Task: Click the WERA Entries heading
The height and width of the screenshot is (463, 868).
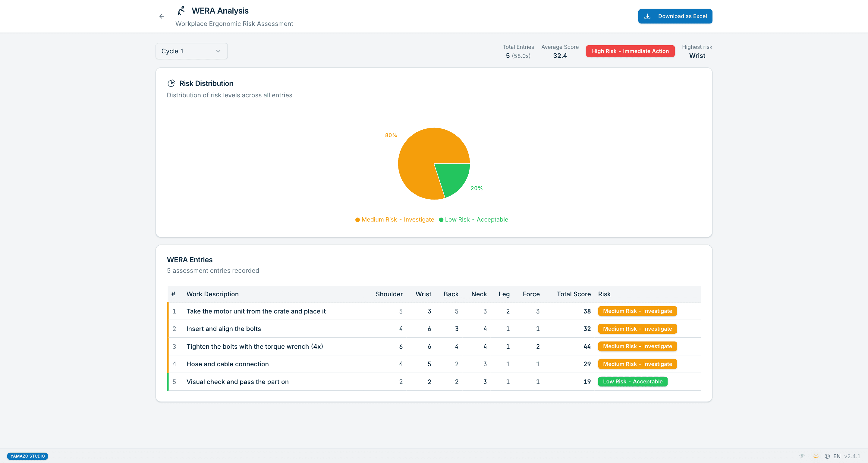Action: point(190,260)
